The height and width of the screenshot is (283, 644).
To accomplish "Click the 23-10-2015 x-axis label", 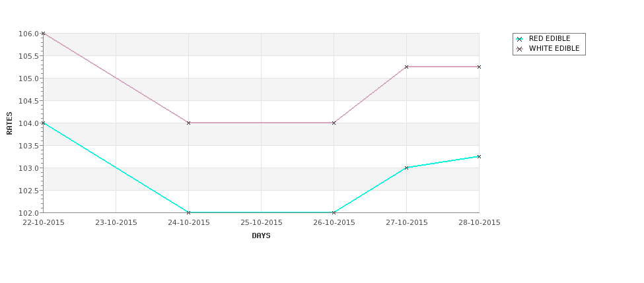I will [116, 223].
